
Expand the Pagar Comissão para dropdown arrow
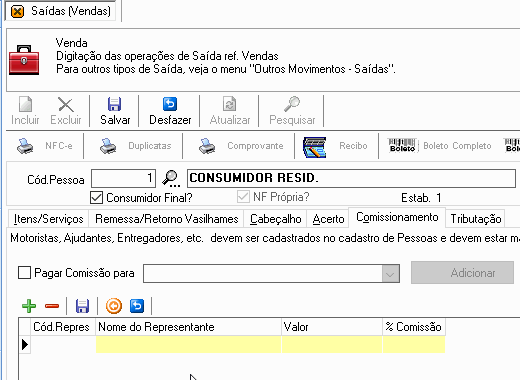(390, 274)
